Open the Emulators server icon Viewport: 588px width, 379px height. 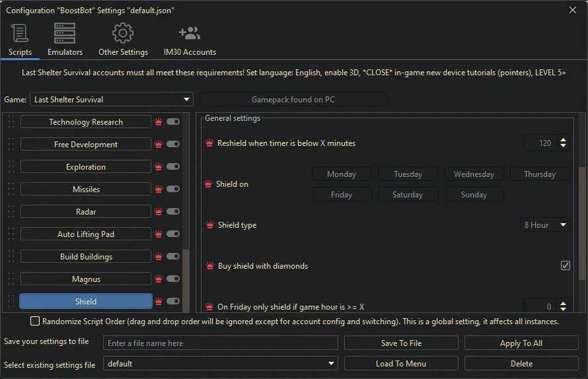click(x=65, y=33)
